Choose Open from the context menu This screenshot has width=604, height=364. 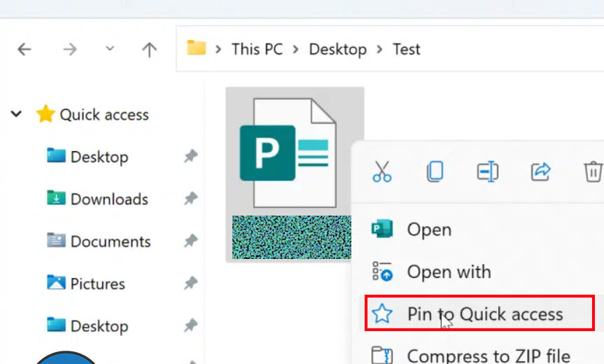pos(429,230)
